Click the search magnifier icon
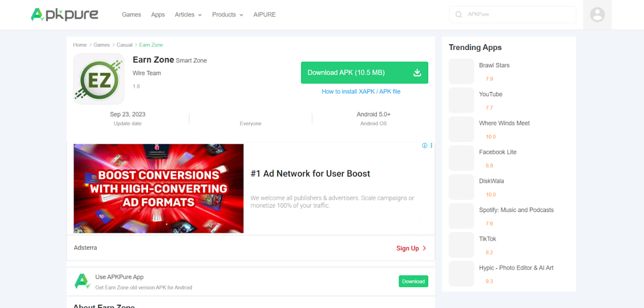This screenshot has width=644, height=308. click(458, 15)
